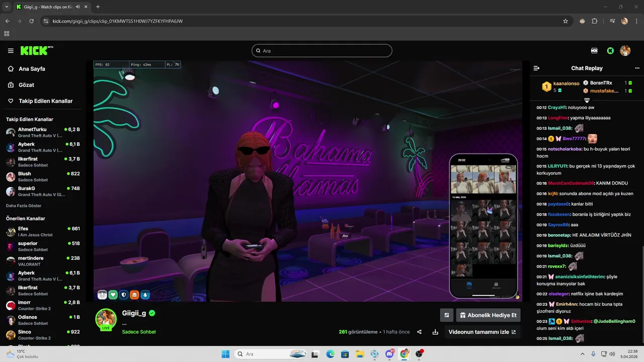This screenshot has width=644, height=362.
Task: Open BurakG channel in sidebar
Action: pyautogui.click(x=42, y=191)
